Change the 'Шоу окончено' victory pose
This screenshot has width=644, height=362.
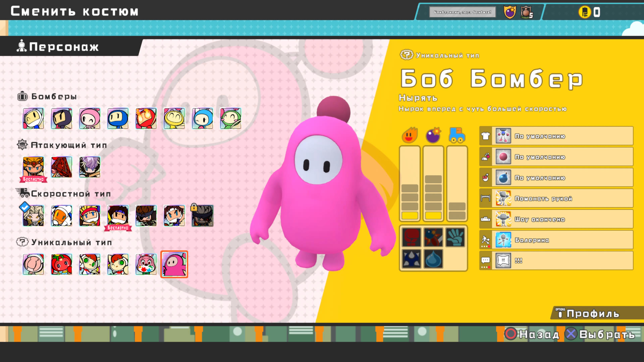(x=556, y=219)
